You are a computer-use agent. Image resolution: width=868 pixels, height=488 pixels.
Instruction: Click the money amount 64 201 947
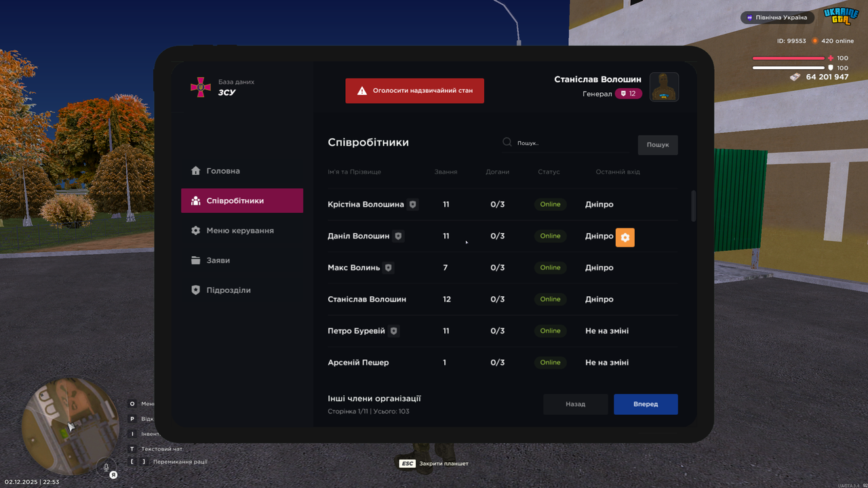tap(827, 77)
